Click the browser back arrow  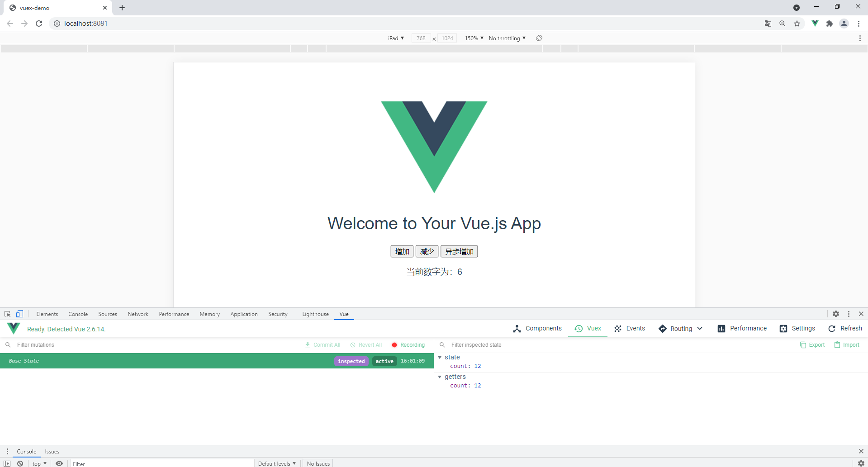[x=10, y=24]
